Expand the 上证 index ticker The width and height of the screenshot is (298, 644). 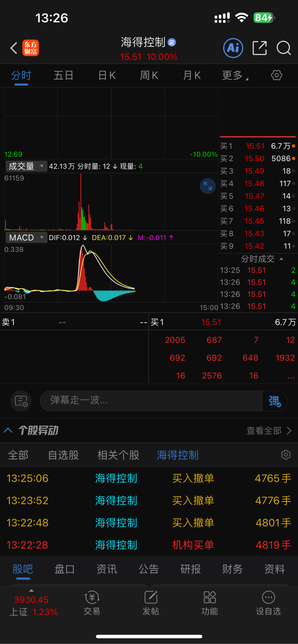(x=31, y=604)
